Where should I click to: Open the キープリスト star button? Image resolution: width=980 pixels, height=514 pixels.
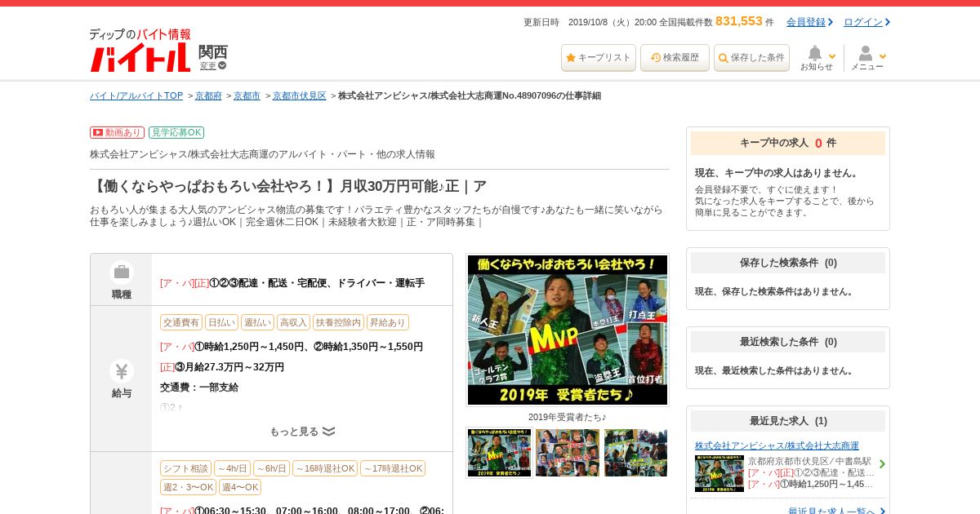[x=598, y=58]
